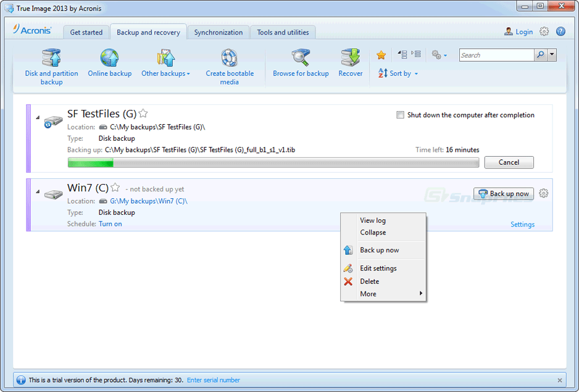Choose Back up now in context menu
Viewport: 579px width, 392px height.
[383, 250]
